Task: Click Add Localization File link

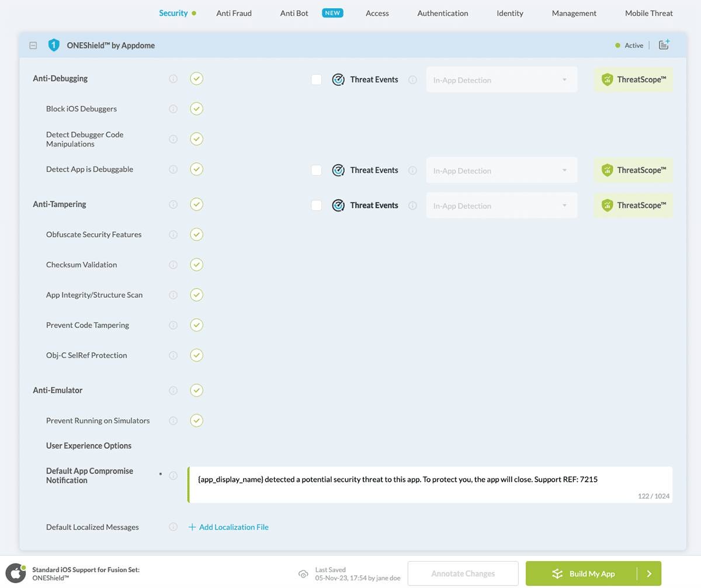Action: click(228, 527)
